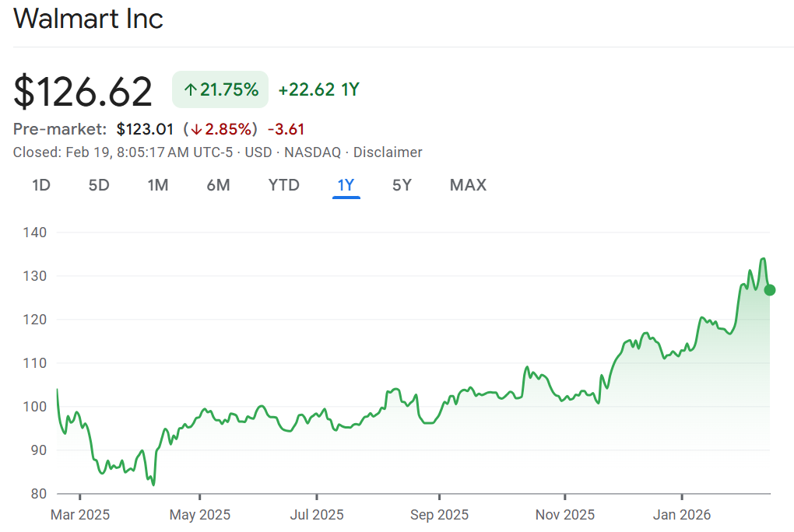Click the $126.62 current price
Image resolution: width=794 pixels, height=532 pixels.
pos(83,91)
